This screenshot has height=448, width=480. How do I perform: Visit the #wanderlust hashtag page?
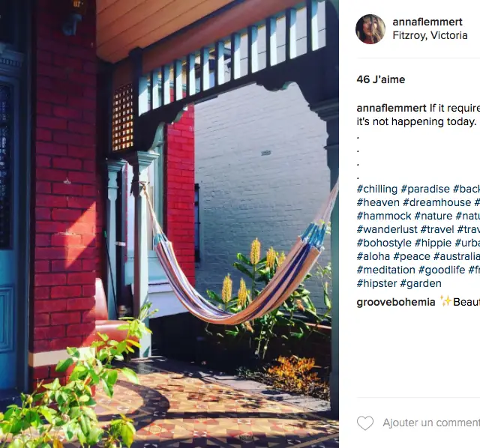click(387, 229)
